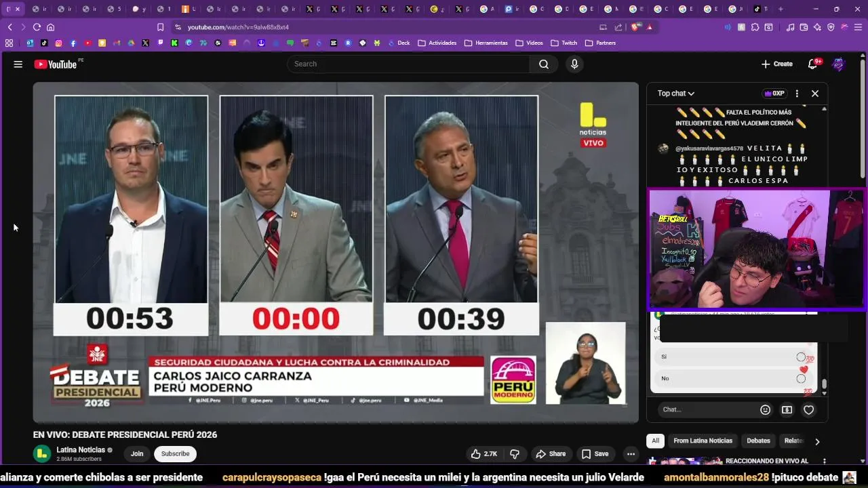Open the Latina Noticias channel avatar
868x488 pixels.
(x=42, y=453)
